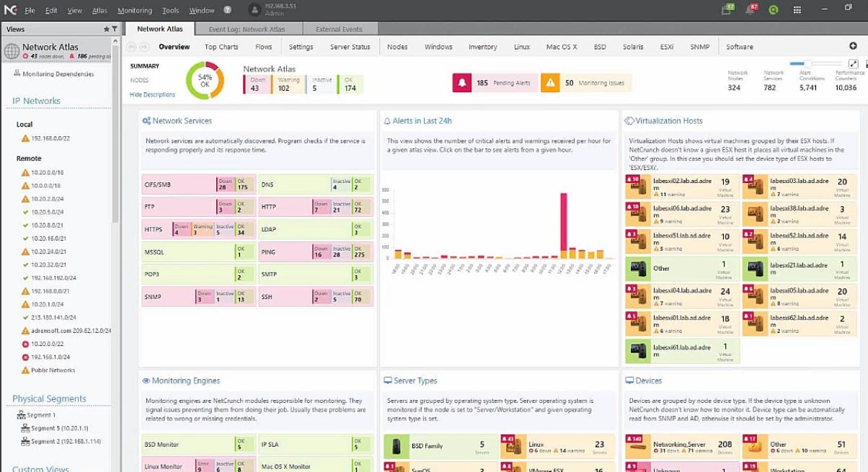The image size is (868, 472).
Task: Click the expand fullscreen icon near the slider
Action: pyautogui.click(x=854, y=64)
